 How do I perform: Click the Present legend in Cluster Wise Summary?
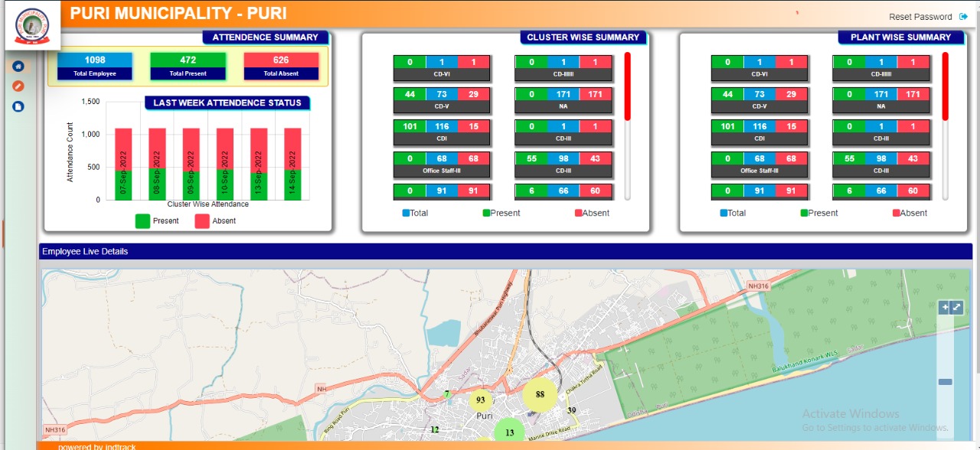501,213
